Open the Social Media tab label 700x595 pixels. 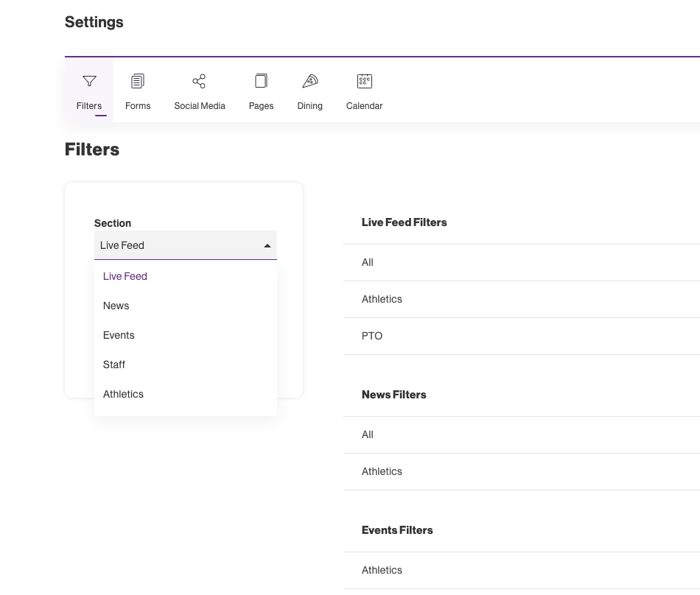pos(200,106)
